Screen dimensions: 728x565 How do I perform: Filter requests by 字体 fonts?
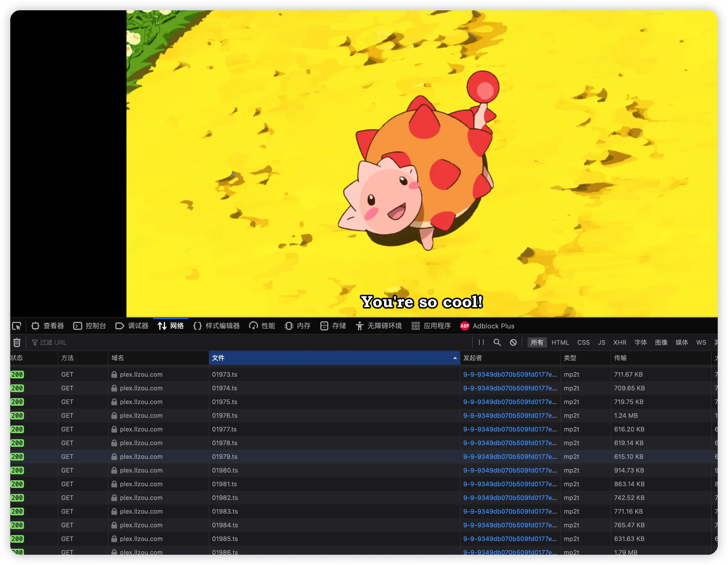coord(640,342)
